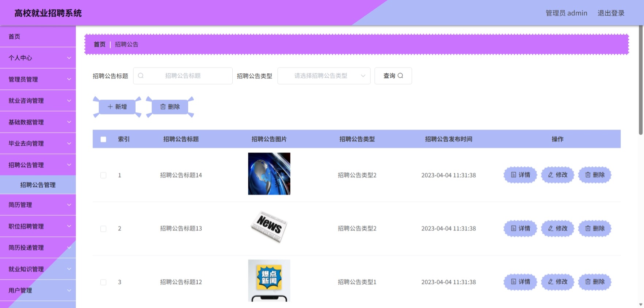Expand 简历管理 chevron in the sidebar

[x=69, y=205]
